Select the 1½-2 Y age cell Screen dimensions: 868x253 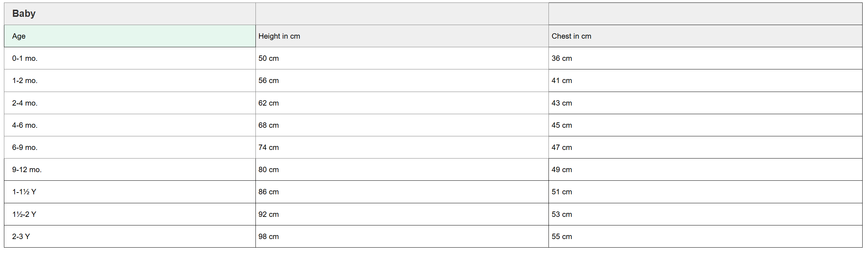coord(24,214)
